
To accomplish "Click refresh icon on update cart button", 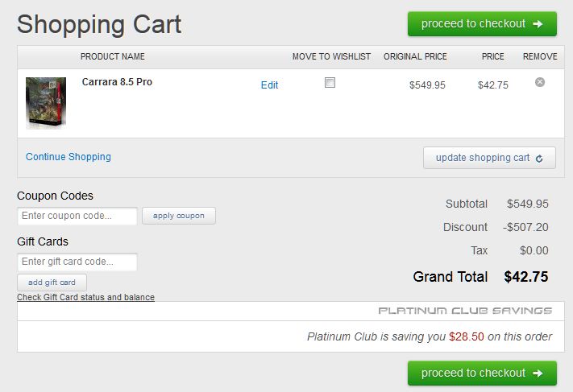I will 539,159.
